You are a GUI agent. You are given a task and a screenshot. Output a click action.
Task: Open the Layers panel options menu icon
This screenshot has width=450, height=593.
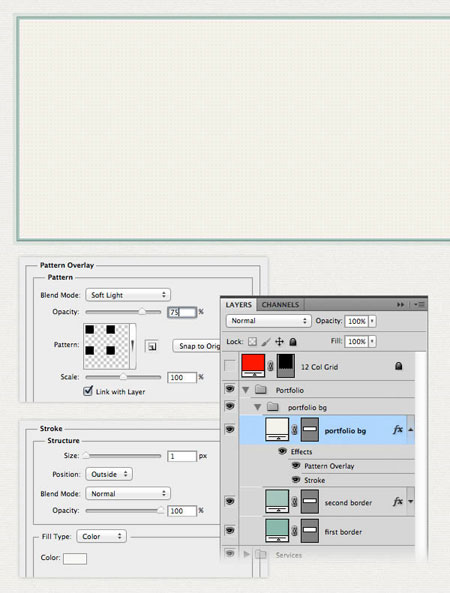[x=419, y=304]
